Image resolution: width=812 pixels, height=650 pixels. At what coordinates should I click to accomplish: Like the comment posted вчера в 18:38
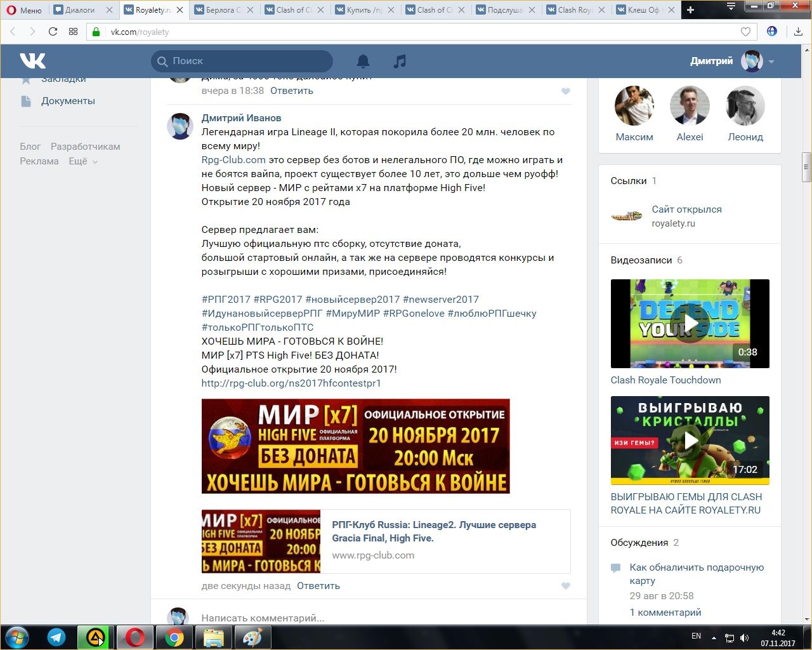coord(566,91)
